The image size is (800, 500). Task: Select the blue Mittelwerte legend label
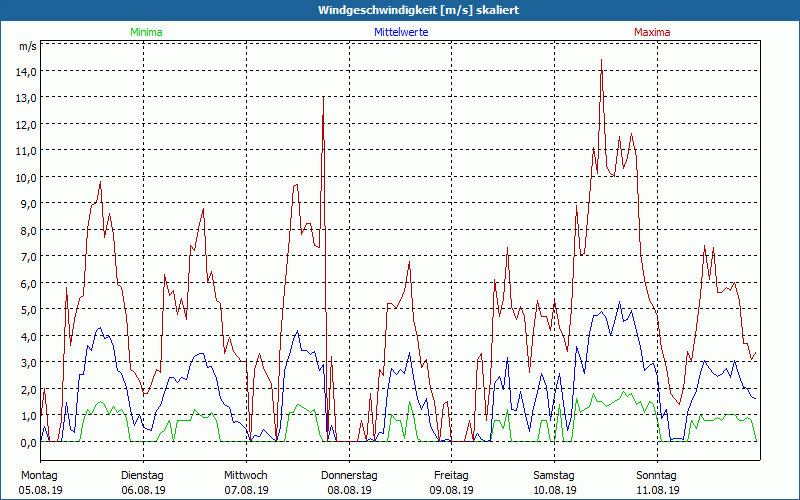point(401,32)
